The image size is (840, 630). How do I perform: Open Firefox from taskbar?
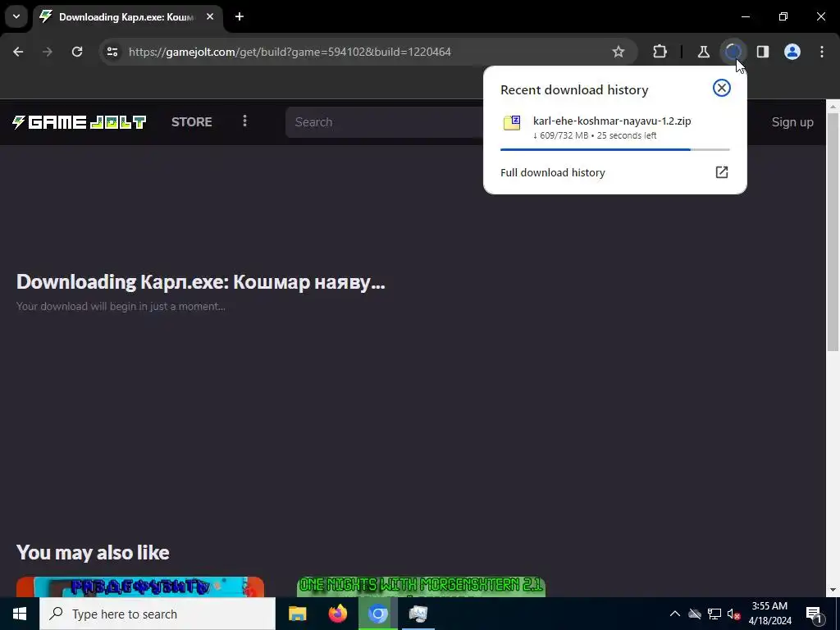(x=337, y=614)
